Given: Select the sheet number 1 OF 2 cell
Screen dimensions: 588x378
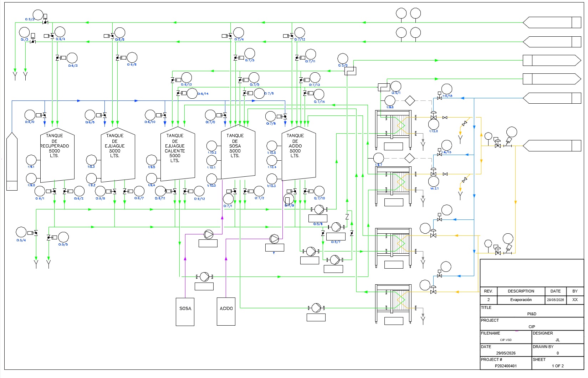Looking at the screenshot, I should point(558,366).
